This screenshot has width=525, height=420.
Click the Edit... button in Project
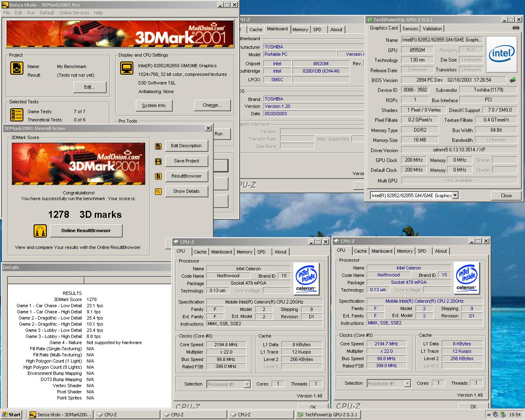coord(89,87)
